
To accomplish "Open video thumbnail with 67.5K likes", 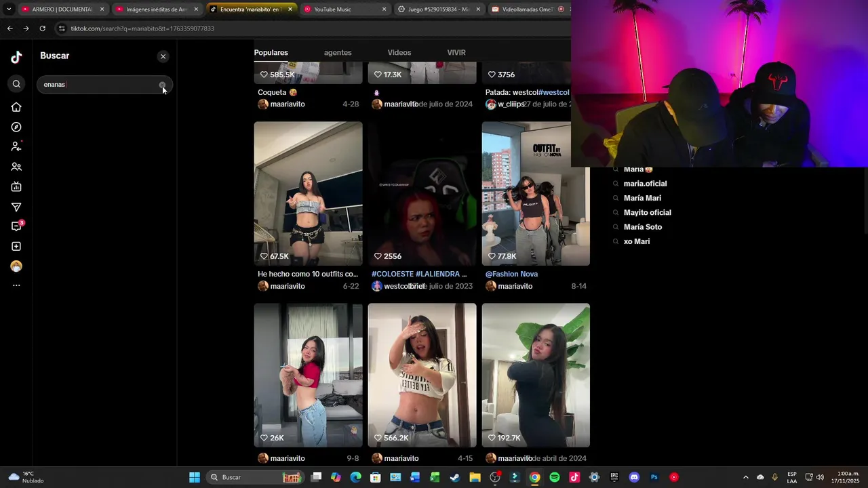I will [309, 194].
